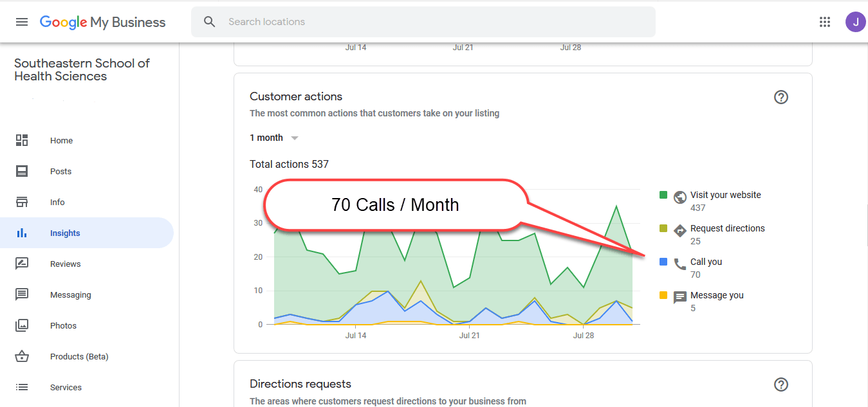Open help for Customer actions
Screen dimensions: 868x407
[780, 97]
